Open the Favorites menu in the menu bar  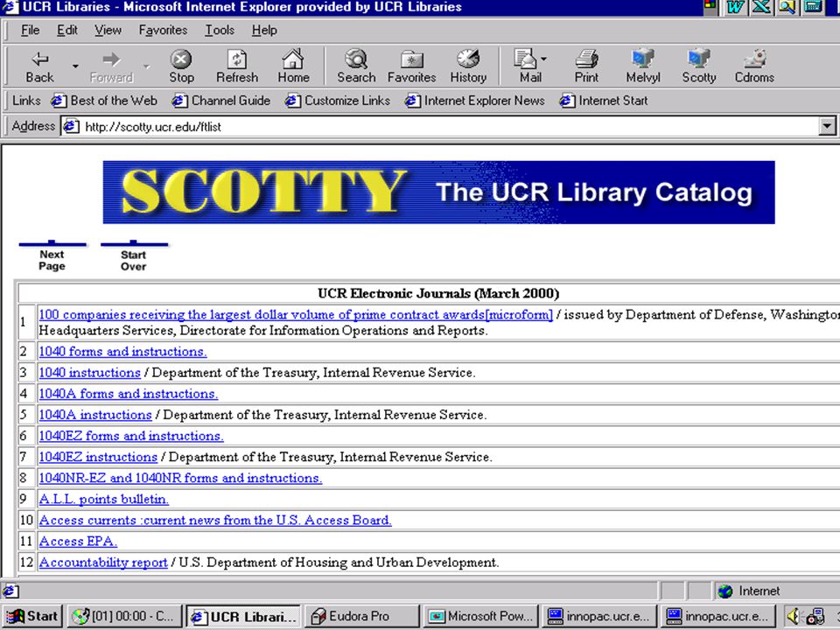[163, 30]
